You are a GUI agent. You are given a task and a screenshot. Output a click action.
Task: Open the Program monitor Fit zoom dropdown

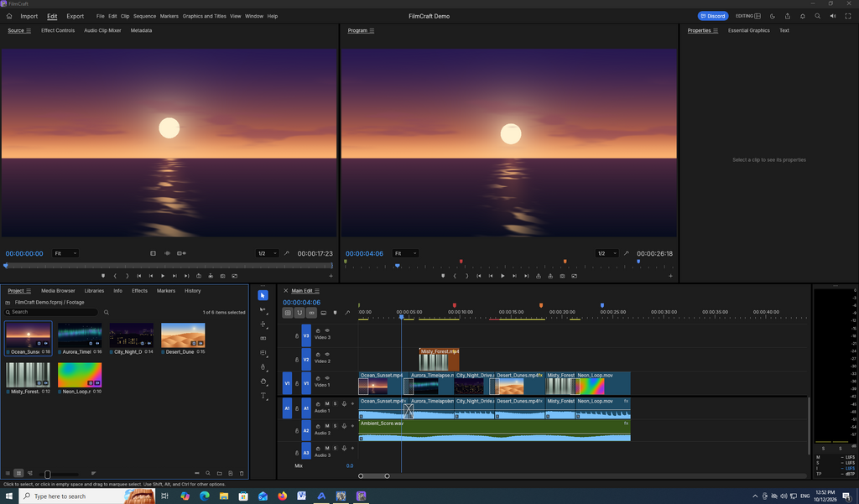(405, 253)
